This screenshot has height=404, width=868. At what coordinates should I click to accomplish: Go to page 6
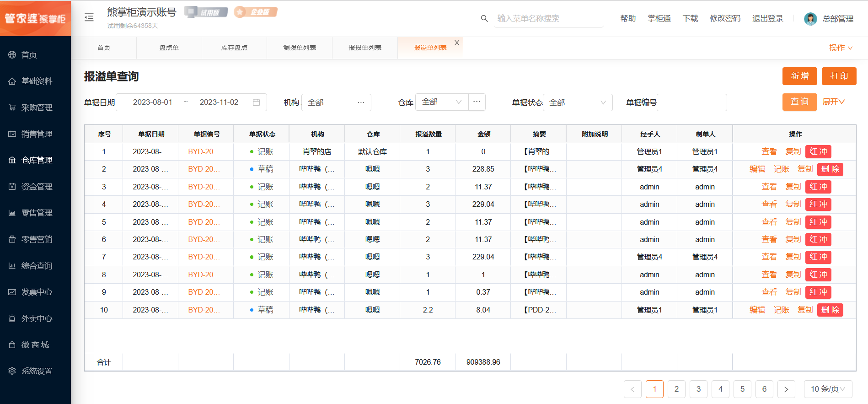point(764,389)
